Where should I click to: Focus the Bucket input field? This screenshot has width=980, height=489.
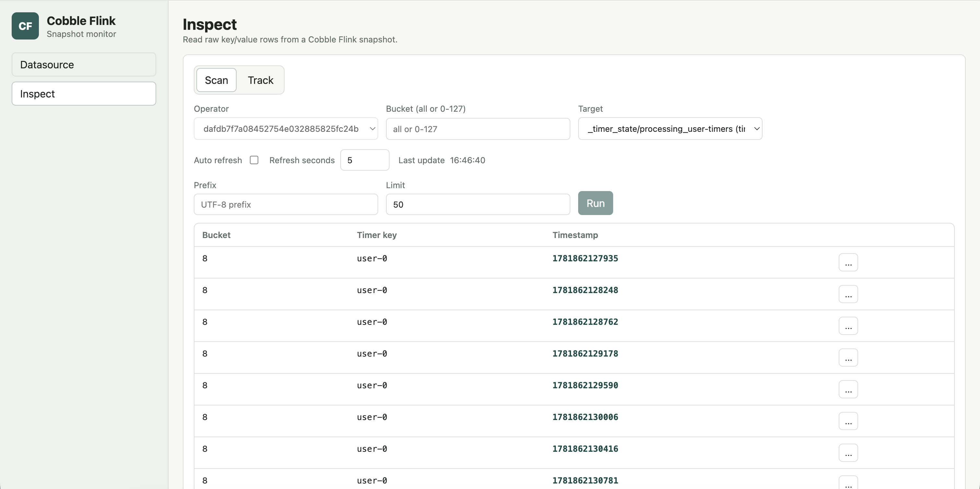click(478, 129)
